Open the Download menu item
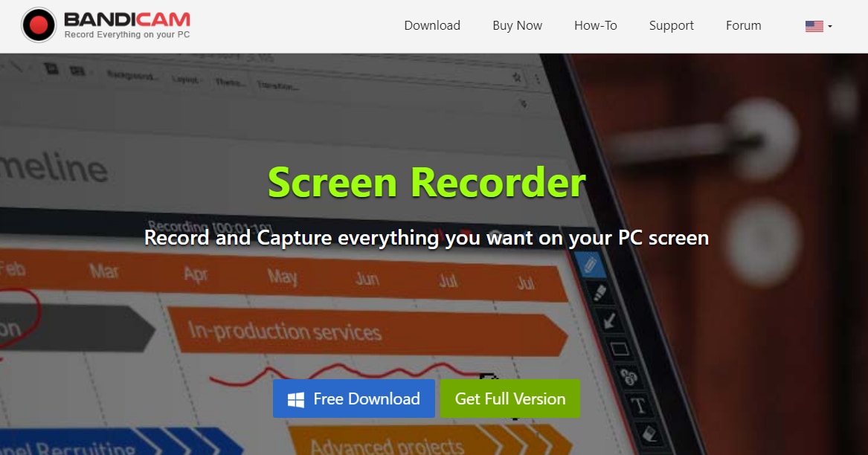The width and height of the screenshot is (868, 455). (x=432, y=25)
